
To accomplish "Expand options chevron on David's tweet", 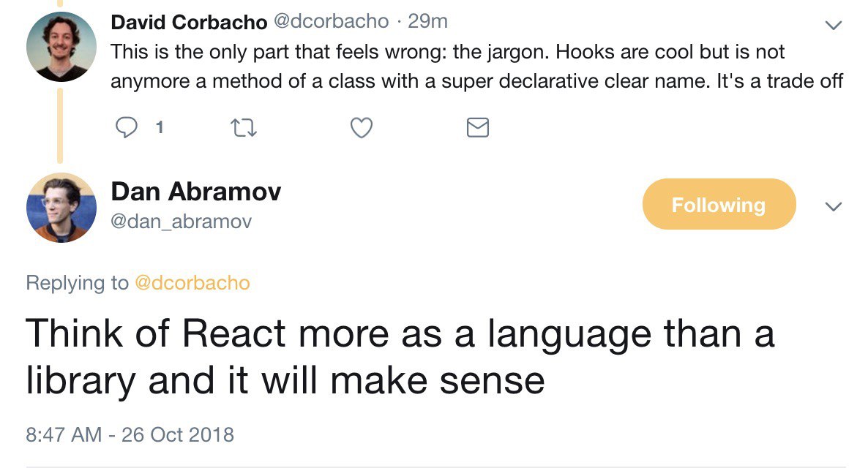I will point(832,25).
